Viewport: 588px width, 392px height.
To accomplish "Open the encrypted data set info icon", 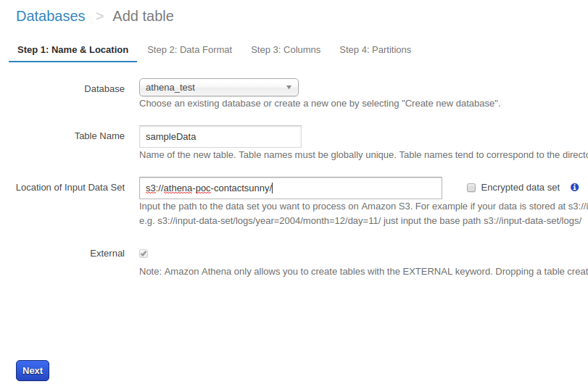I will tap(574, 187).
